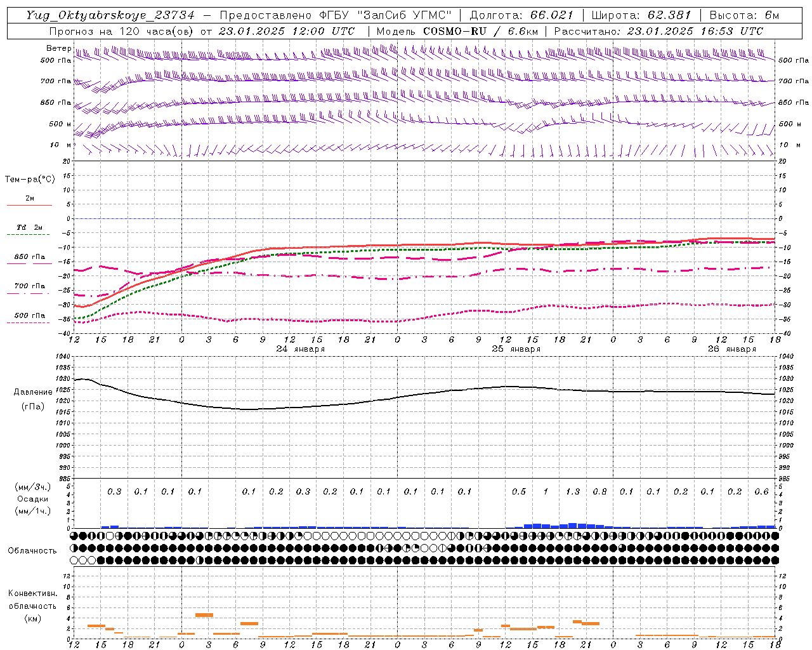Click the "Тем-ра(°C)" temperature panel label
Image resolution: width=812 pixels, height=650 pixels.
click(x=30, y=180)
